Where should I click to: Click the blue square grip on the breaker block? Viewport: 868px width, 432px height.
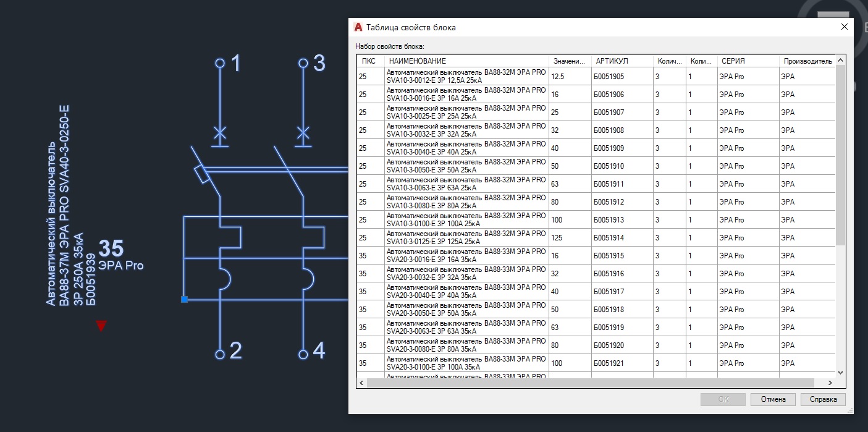pos(184,300)
